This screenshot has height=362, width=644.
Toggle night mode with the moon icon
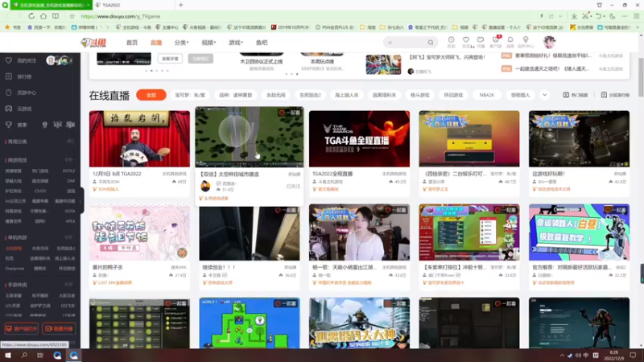[613, 16]
